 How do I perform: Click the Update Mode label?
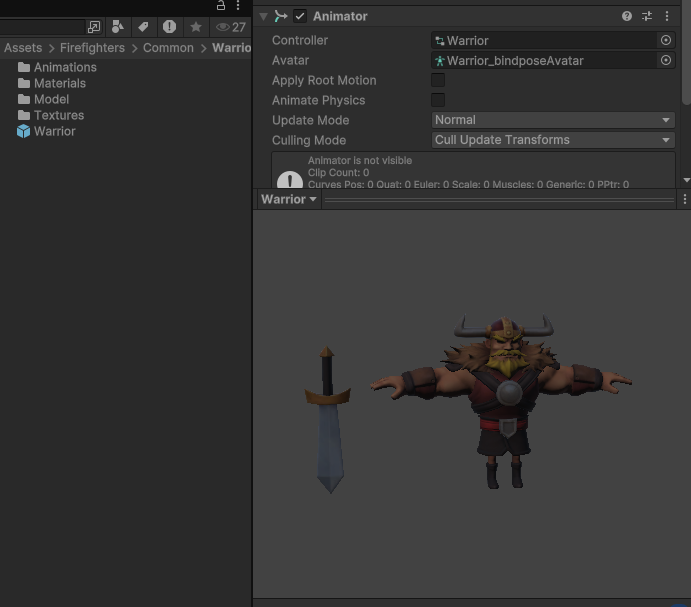pyautogui.click(x=310, y=120)
